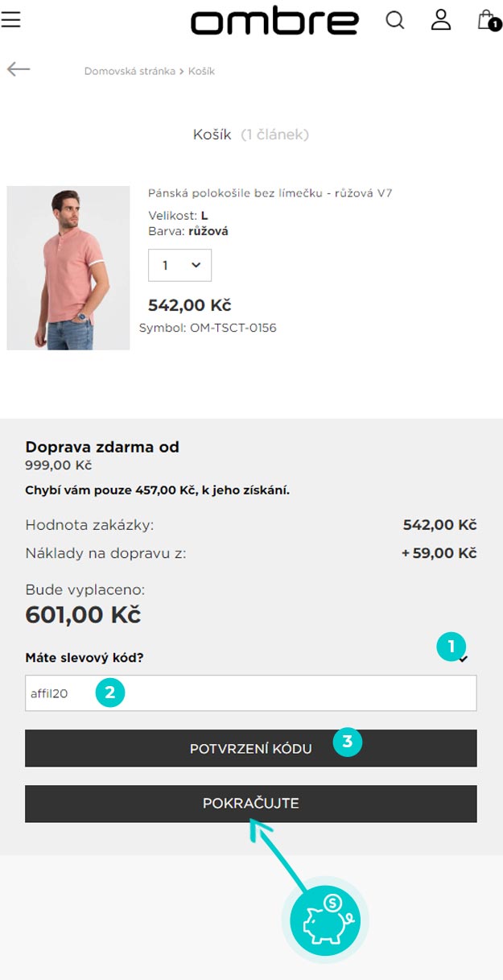
Task: Open the user account icon
Action: (x=441, y=20)
